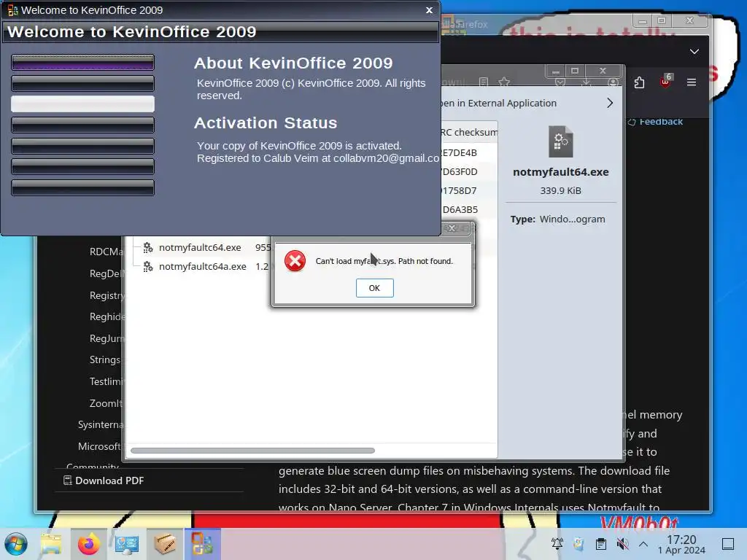
Task: Click the downloads arrow icon in toolbar
Action: click(x=587, y=82)
